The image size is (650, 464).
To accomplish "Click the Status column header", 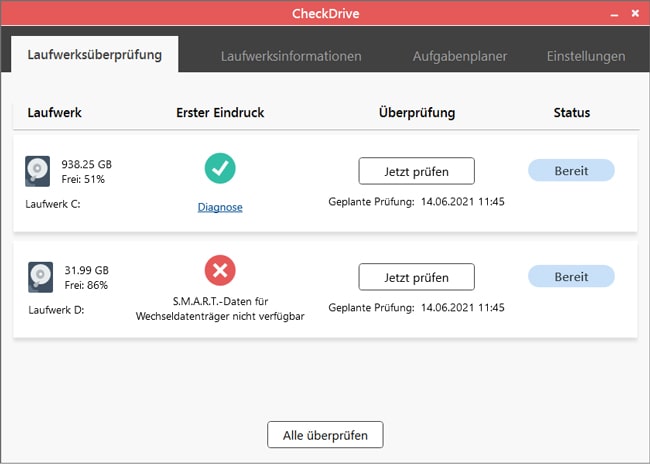I will (x=572, y=113).
